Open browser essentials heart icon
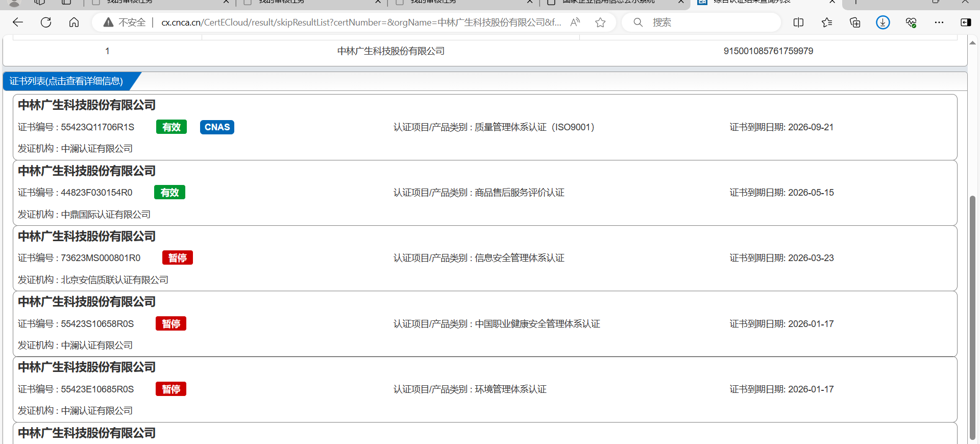This screenshot has width=980, height=444. point(911,22)
